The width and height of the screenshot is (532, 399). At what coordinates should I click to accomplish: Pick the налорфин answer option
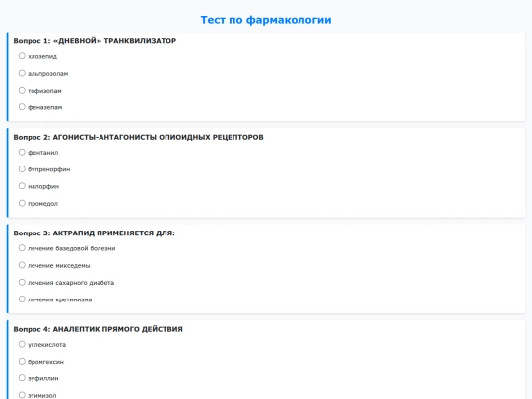tap(22, 186)
